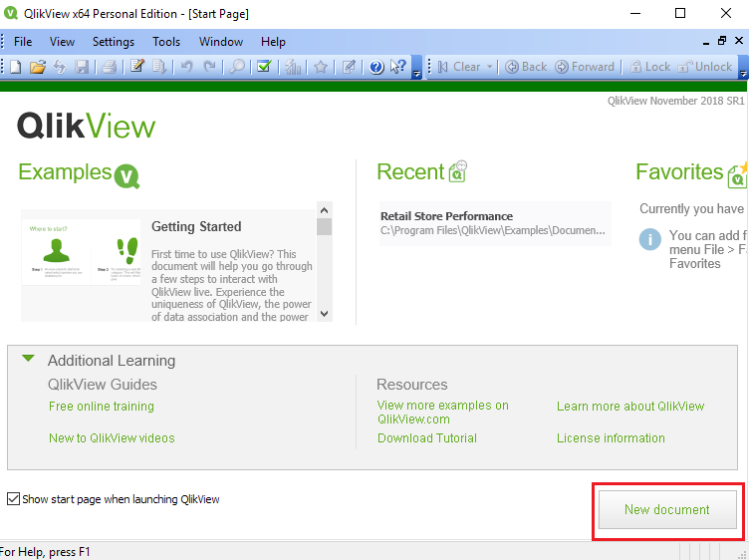Click the Save diskette icon
Image resolution: width=749 pixels, height=560 pixels.
click(x=82, y=67)
